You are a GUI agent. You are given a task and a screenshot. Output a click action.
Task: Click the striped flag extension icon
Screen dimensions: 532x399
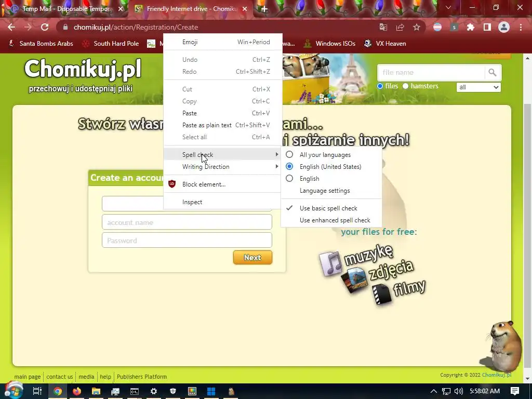coord(437,27)
